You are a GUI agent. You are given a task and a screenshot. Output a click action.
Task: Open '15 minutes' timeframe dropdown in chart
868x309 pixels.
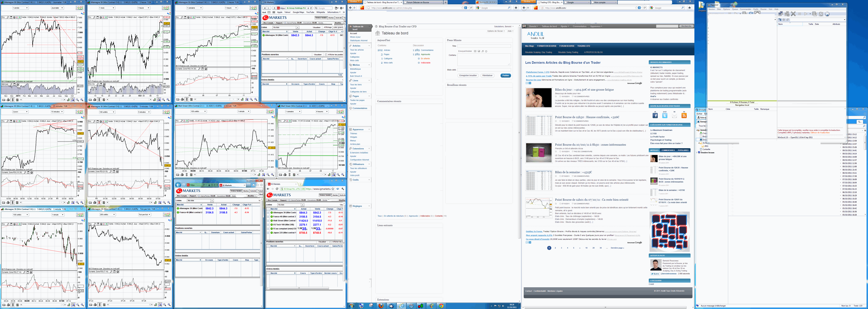(57, 112)
